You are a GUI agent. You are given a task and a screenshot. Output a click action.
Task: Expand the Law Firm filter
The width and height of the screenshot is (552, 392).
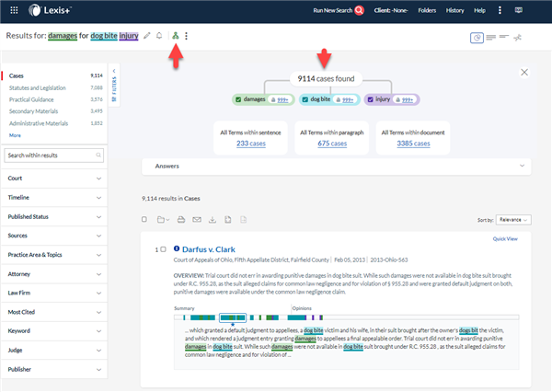click(x=54, y=293)
